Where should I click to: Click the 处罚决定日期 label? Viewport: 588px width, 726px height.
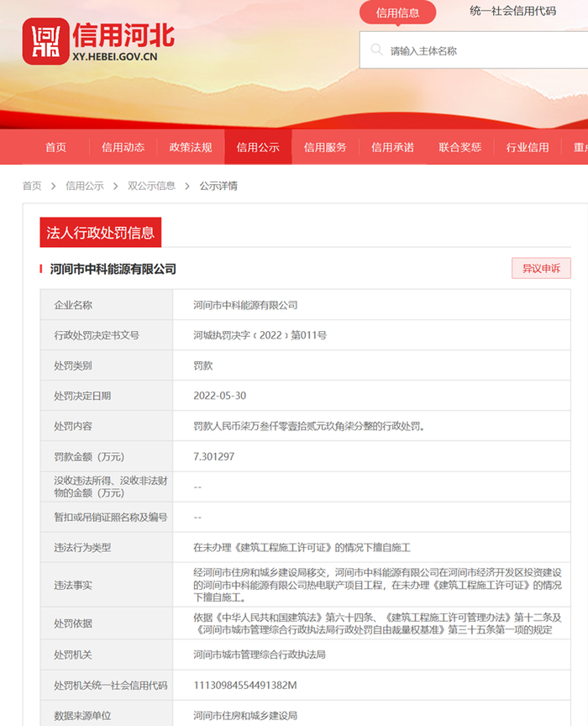pos(82,396)
